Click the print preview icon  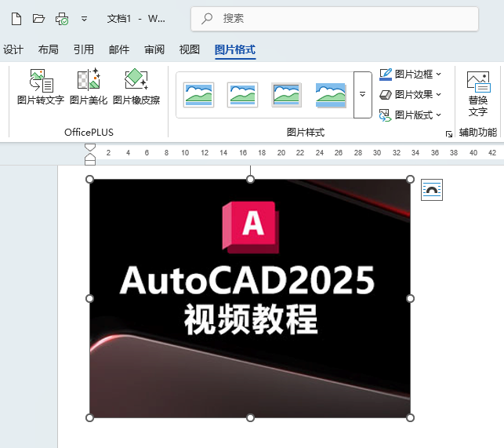point(62,19)
